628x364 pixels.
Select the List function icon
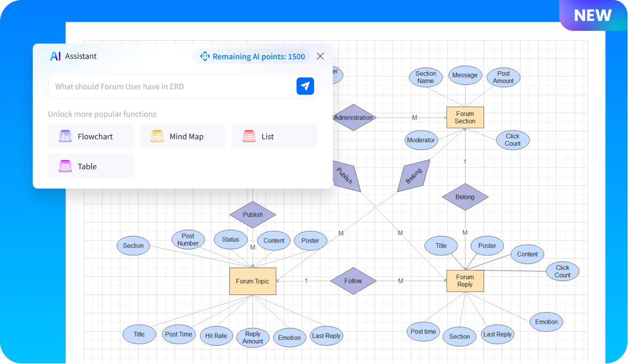pyautogui.click(x=249, y=136)
